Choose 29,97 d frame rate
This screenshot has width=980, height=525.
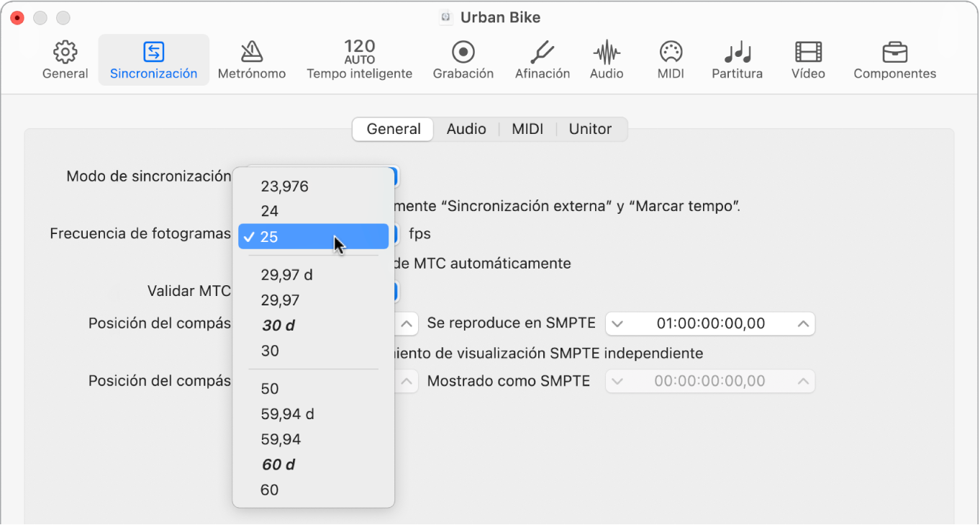point(314,275)
